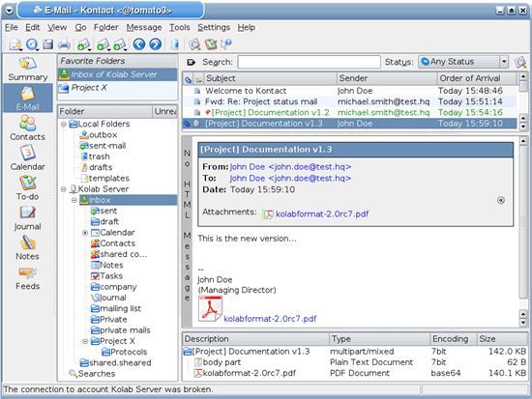Open the Message menu
Viewport: 532px width, 399px height.
click(144, 27)
